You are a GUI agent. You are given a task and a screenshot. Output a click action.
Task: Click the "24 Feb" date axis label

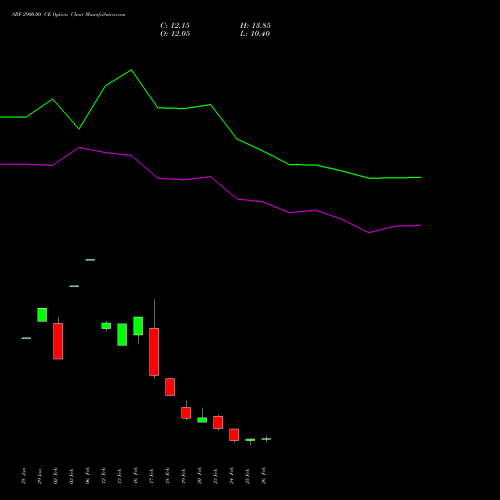tap(232, 476)
